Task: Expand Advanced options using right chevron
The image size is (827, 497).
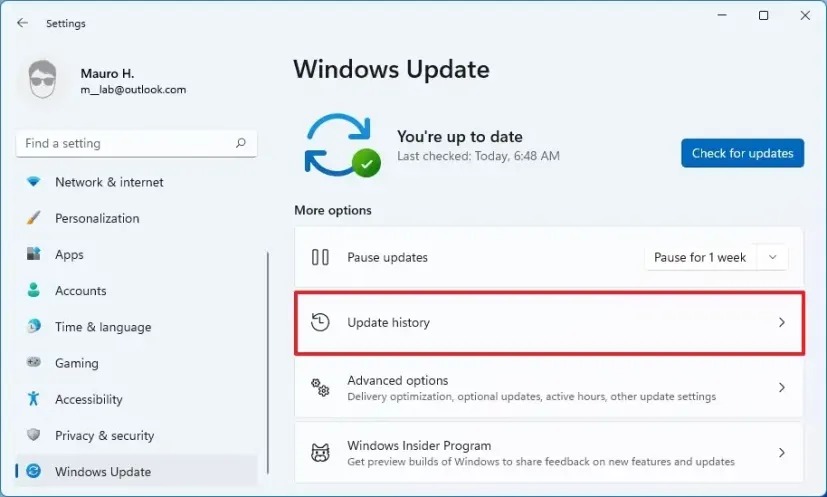Action: 781,387
